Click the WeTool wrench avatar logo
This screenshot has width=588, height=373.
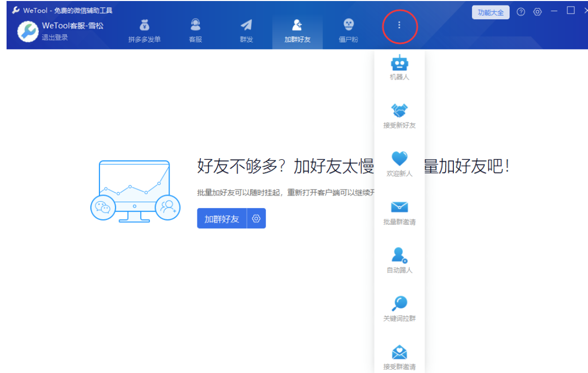tap(28, 31)
